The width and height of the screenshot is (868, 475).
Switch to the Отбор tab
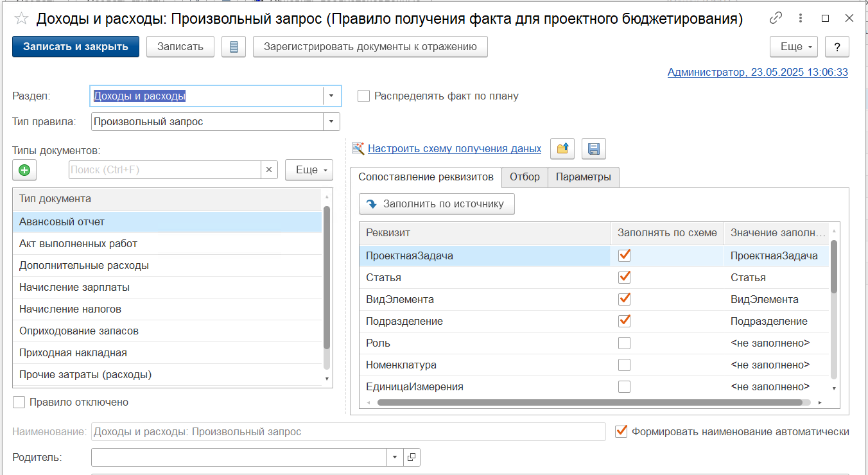coord(525,177)
